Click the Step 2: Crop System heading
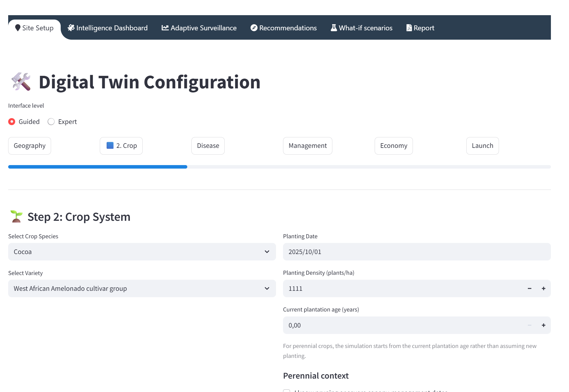 [79, 217]
